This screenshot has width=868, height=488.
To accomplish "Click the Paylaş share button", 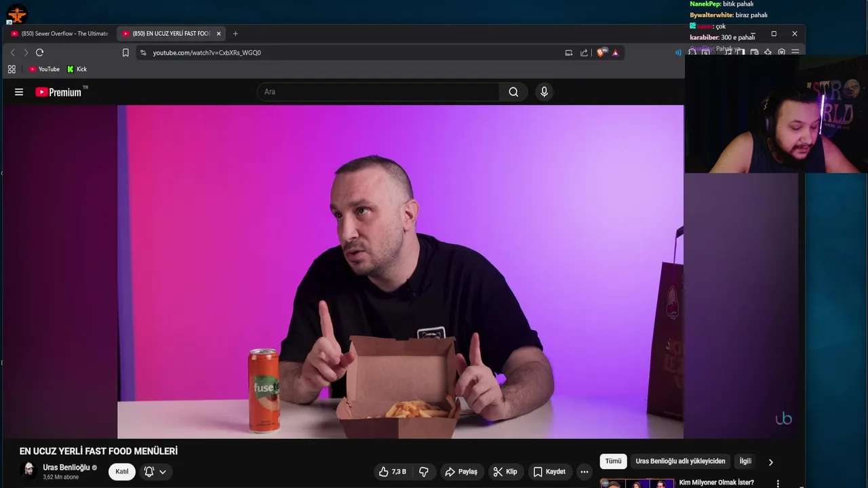I will coord(461,472).
